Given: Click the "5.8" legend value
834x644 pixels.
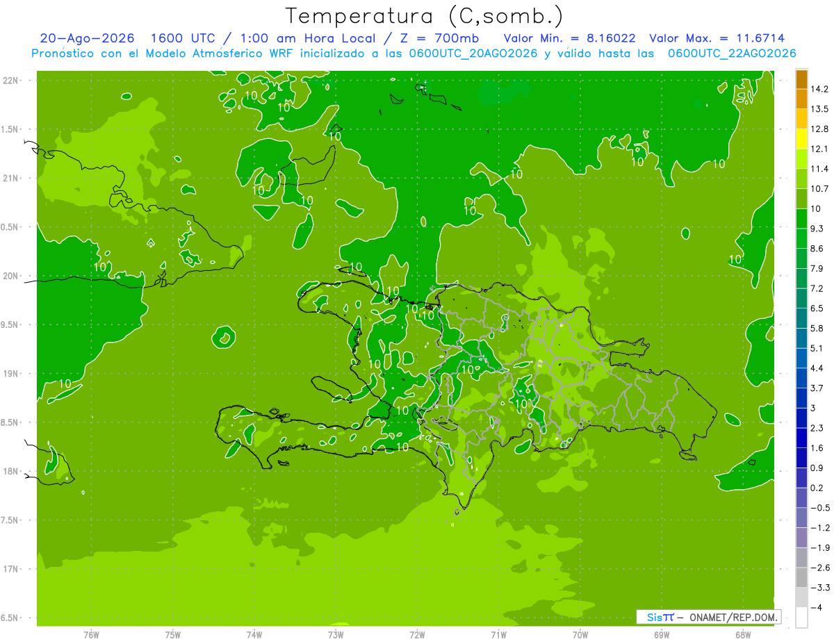Looking at the screenshot, I should [x=817, y=329].
